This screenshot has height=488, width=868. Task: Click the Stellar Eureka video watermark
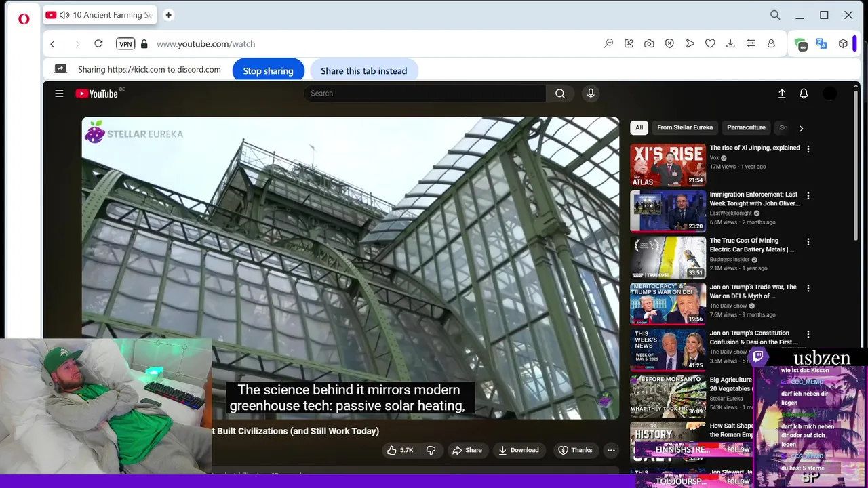tap(604, 401)
